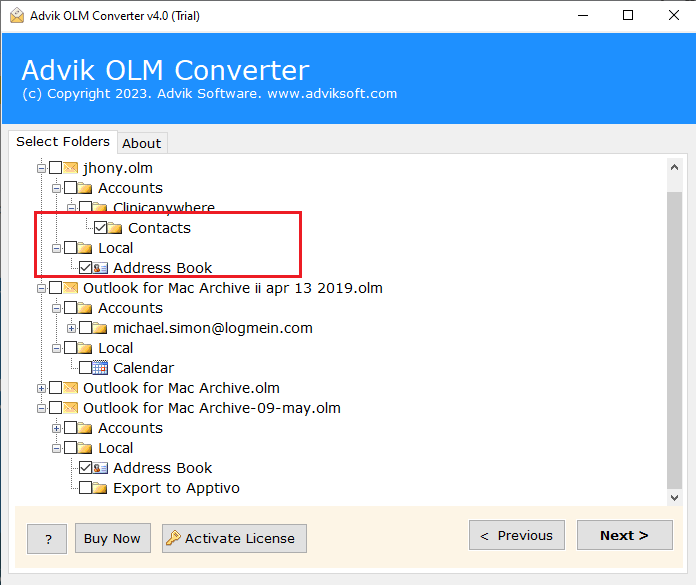Open help with the ? button
The height and width of the screenshot is (585, 696).
point(47,538)
